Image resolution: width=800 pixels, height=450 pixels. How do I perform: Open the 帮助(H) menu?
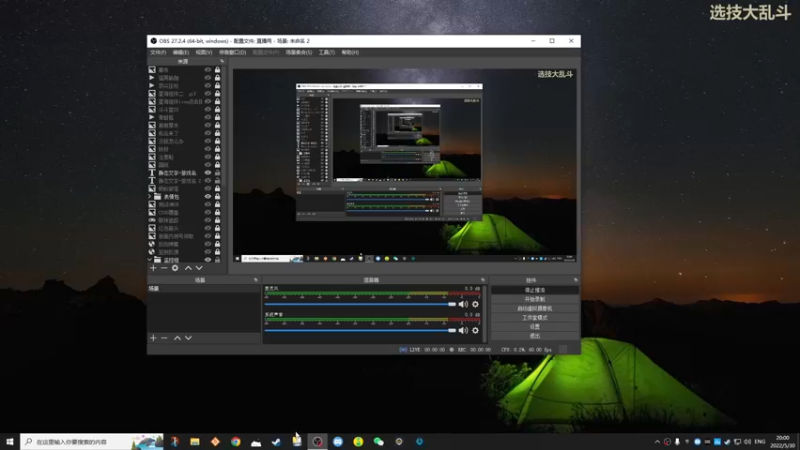(x=350, y=53)
